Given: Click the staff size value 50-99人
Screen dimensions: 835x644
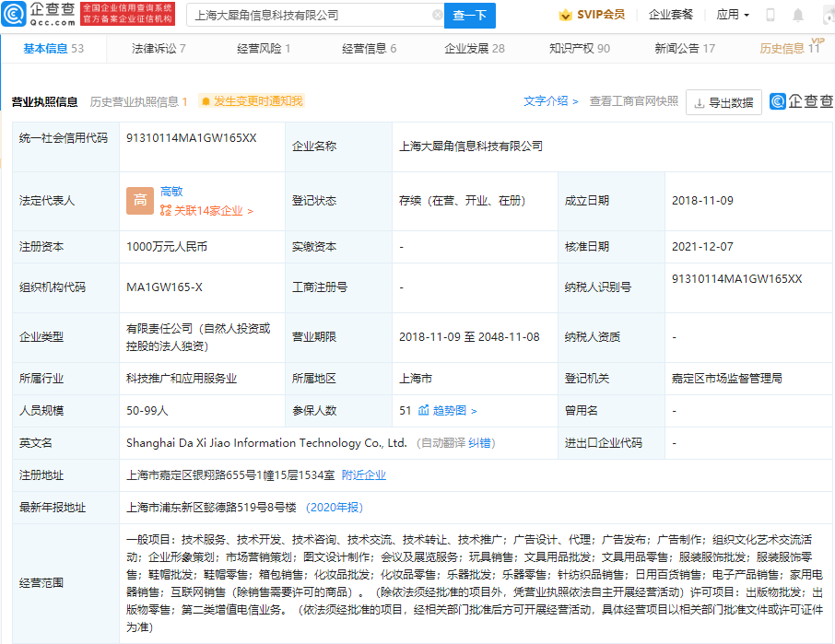Looking at the screenshot, I should pyautogui.click(x=147, y=410).
